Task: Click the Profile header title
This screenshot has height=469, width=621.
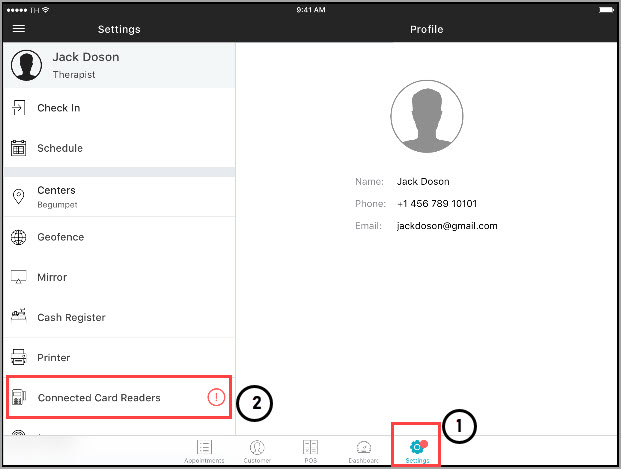Action: pyautogui.click(x=427, y=29)
